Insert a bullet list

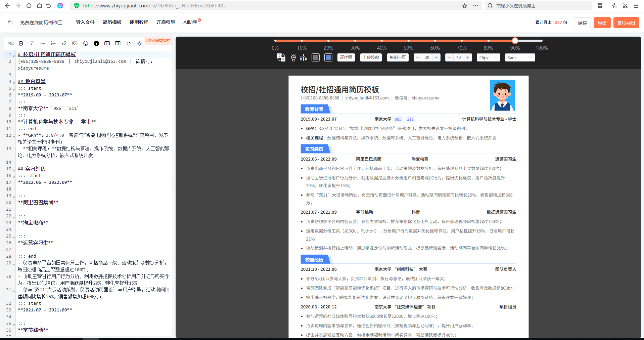pyautogui.click(x=43, y=43)
